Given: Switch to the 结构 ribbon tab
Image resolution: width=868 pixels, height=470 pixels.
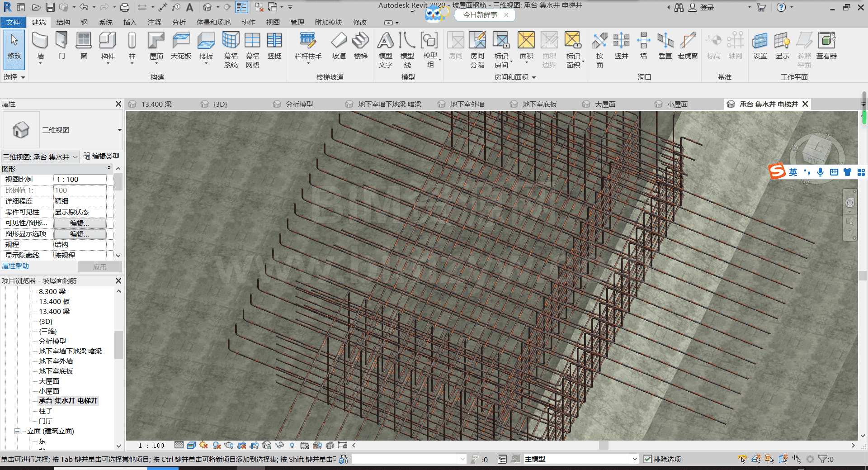Looking at the screenshot, I should 63,22.
